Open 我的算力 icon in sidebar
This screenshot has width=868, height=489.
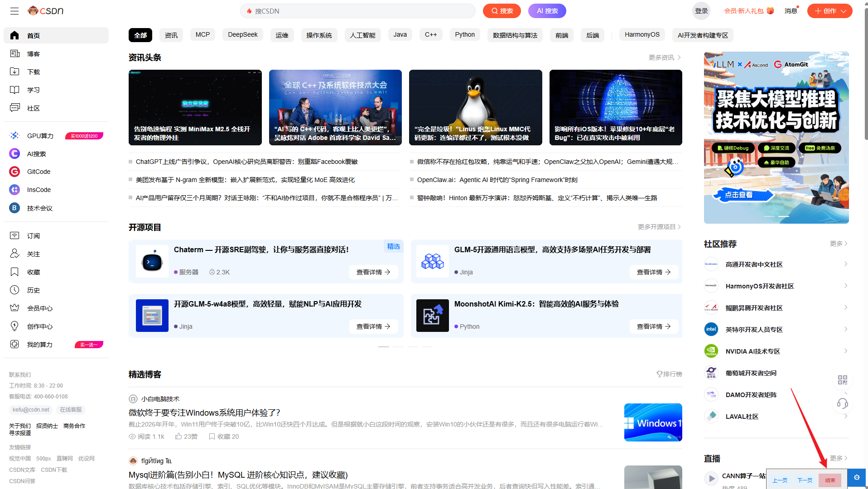coord(14,344)
